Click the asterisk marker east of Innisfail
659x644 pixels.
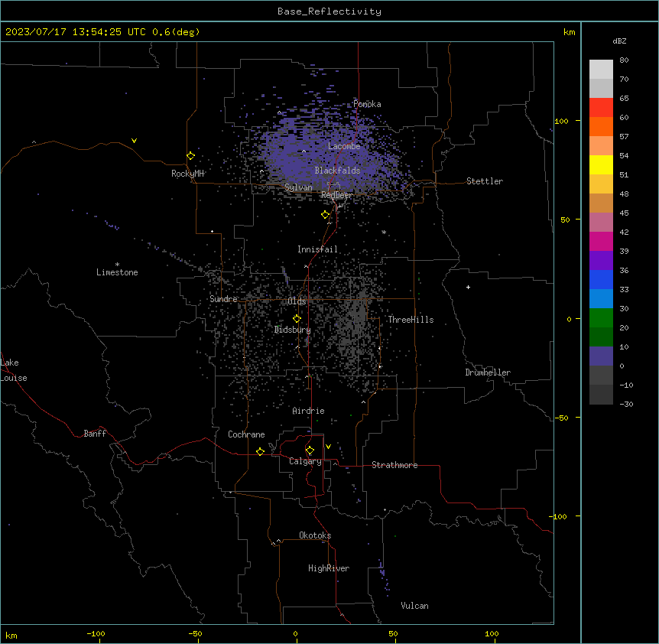384,232
